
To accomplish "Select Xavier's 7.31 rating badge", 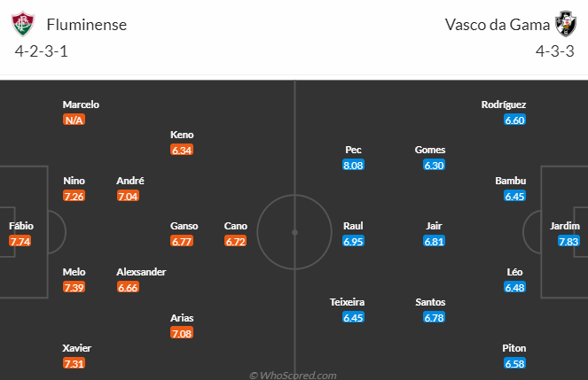I will (x=74, y=363).
